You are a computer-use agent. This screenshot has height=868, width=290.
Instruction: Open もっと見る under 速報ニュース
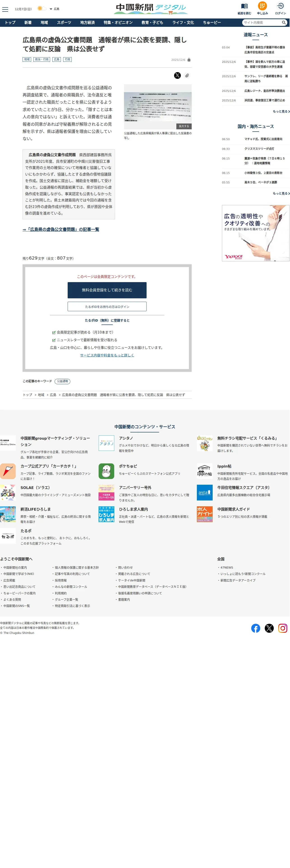point(281,112)
